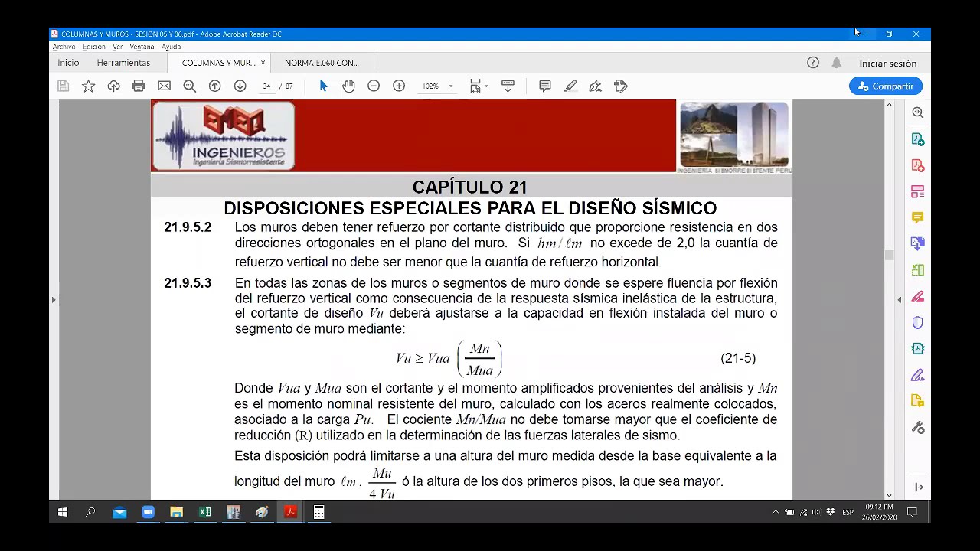Open Calculator from the taskbar
Viewport: 980px width, 551px height.
[319, 512]
